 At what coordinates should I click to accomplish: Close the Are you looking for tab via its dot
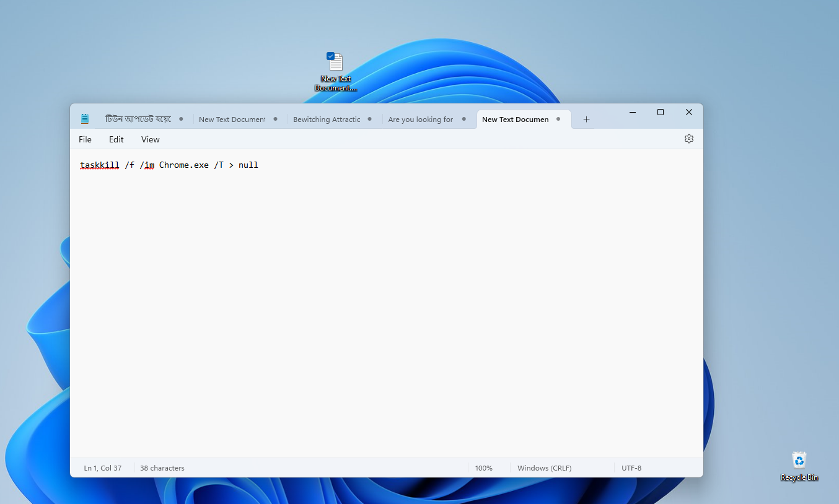(x=463, y=119)
